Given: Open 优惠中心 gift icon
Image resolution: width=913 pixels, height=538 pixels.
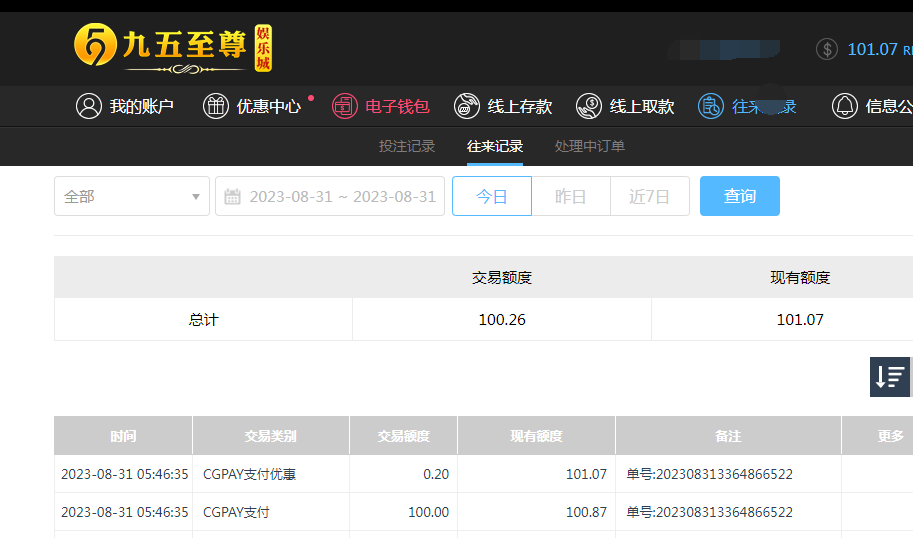Looking at the screenshot, I should (x=215, y=106).
